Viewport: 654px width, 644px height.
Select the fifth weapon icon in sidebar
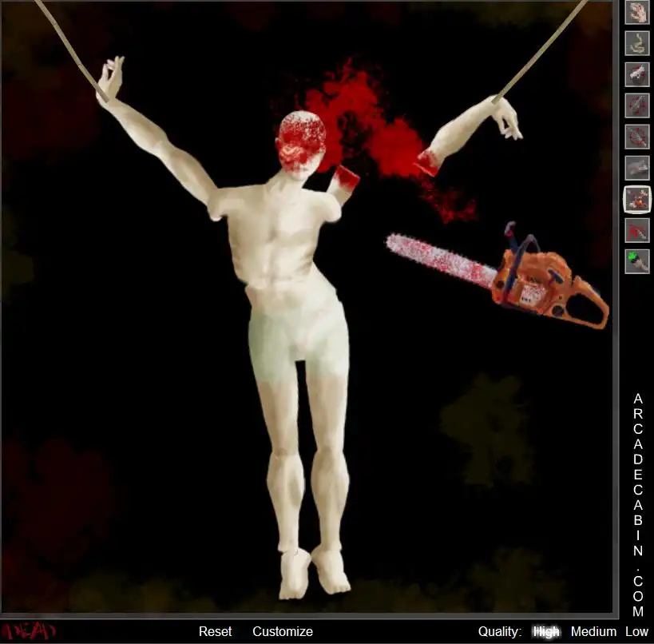[637, 137]
